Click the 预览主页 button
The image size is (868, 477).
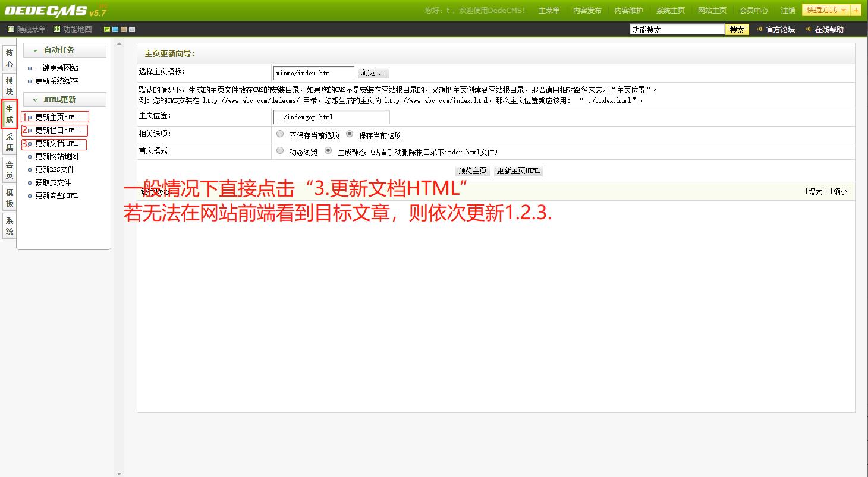tap(473, 170)
